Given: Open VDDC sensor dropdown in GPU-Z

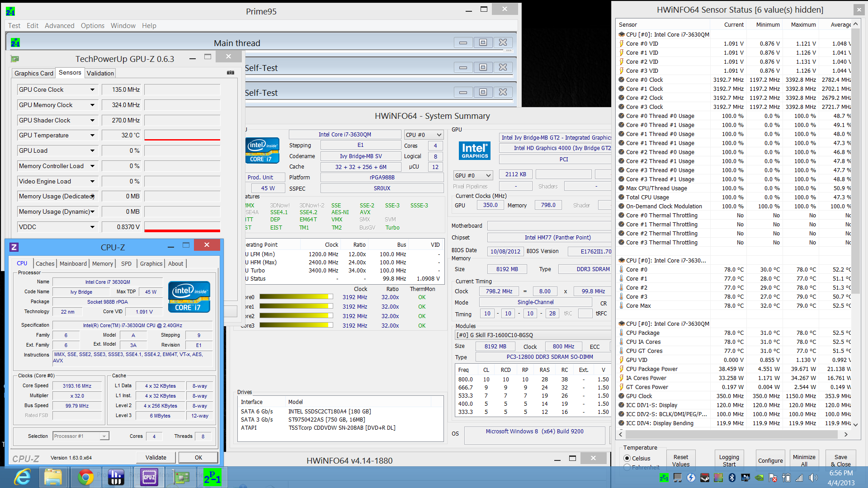Looking at the screenshot, I should coord(92,227).
